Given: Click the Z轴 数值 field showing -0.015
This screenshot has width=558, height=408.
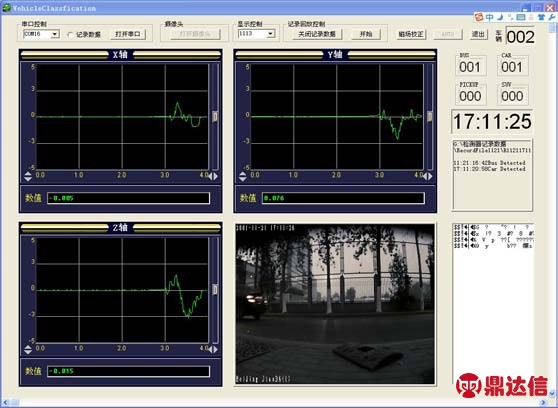Looking at the screenshot, I should click(x=128, y=371).
